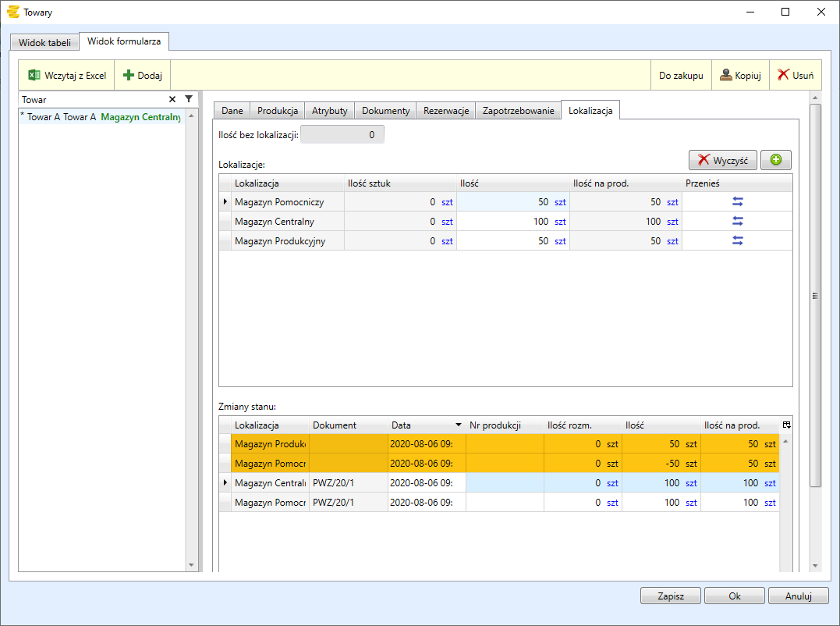Select Towar A item in the list

[101, 117]
